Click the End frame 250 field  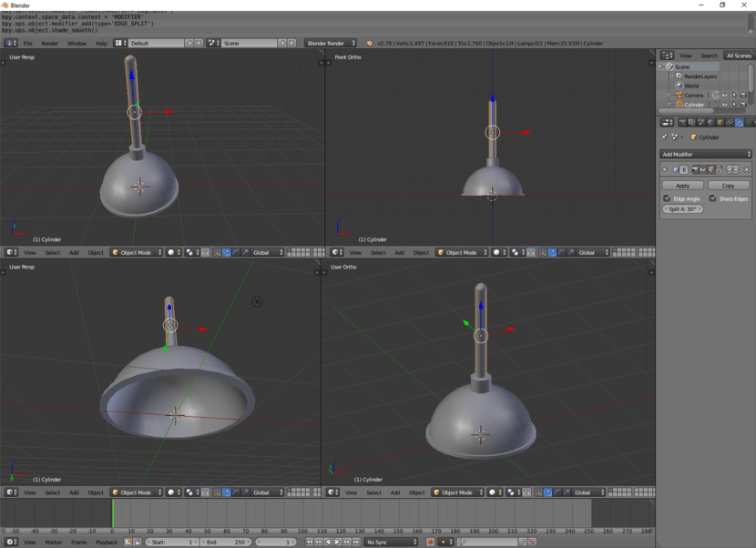coord(226,543)
